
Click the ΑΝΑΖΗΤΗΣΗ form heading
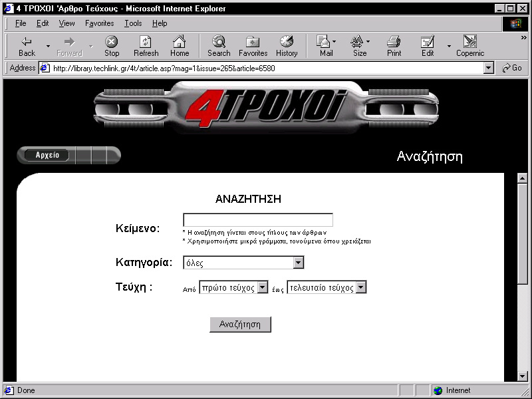pyautogui.click(x=248, y=199)
